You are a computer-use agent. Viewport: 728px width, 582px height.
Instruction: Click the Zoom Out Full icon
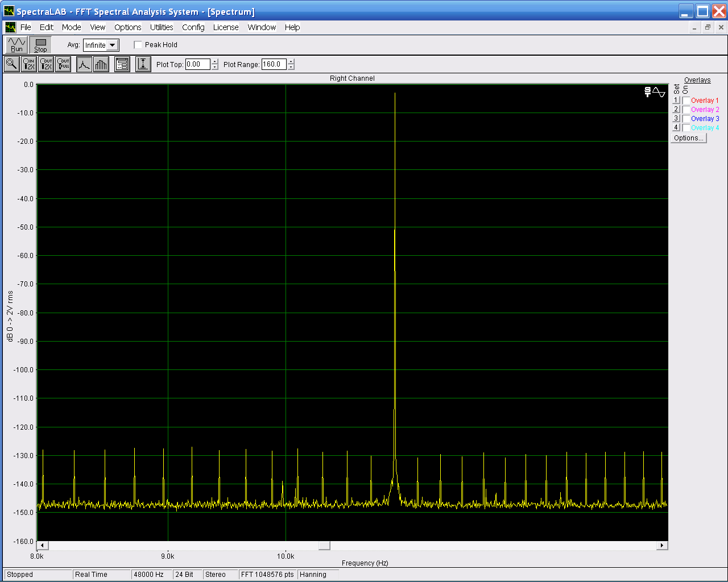[x=63, y=64]
